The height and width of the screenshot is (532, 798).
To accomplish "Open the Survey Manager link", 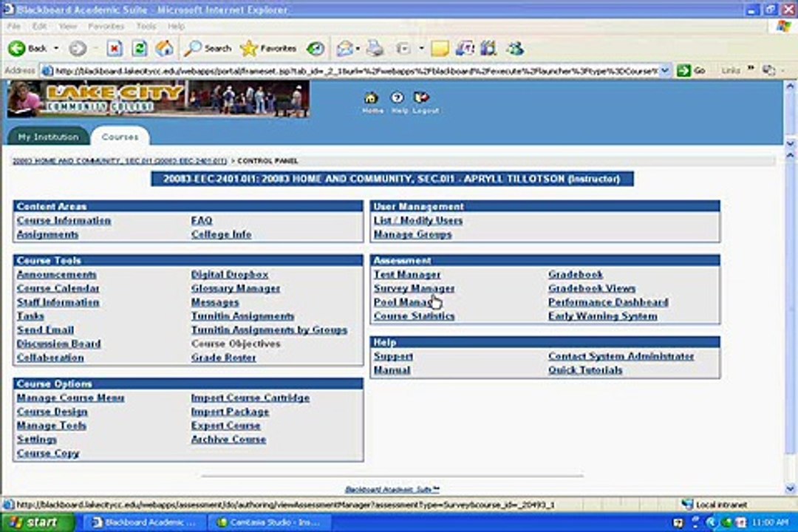I will tap(415, 288).
